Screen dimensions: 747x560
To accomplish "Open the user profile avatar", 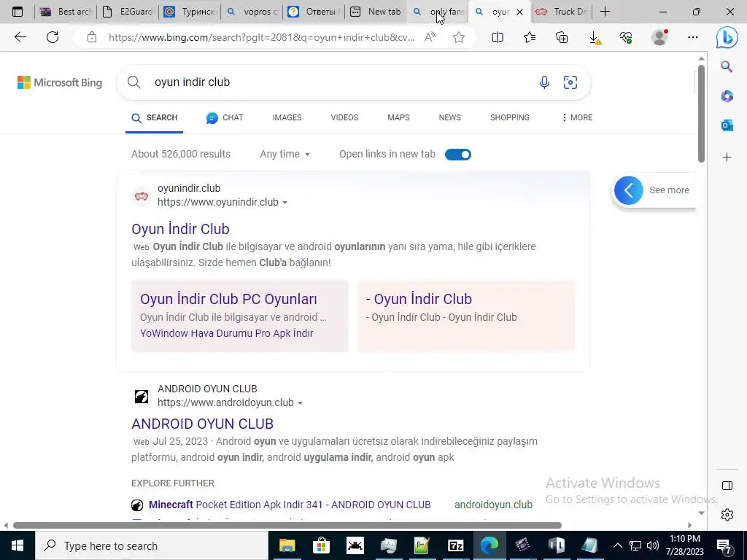I will 659,37.
